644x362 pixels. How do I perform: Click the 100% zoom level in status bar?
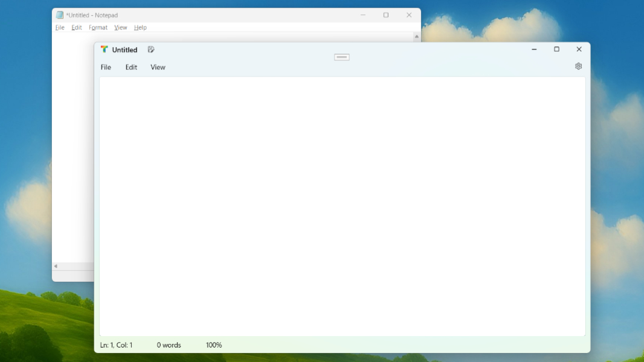pos(214,345)
